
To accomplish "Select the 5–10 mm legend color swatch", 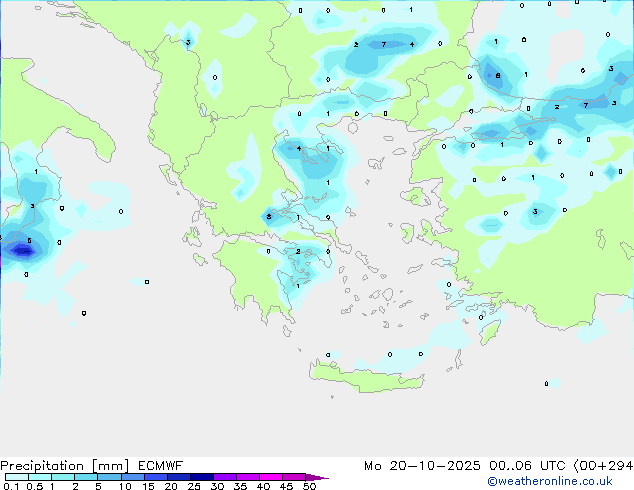I will click(109, 477).
